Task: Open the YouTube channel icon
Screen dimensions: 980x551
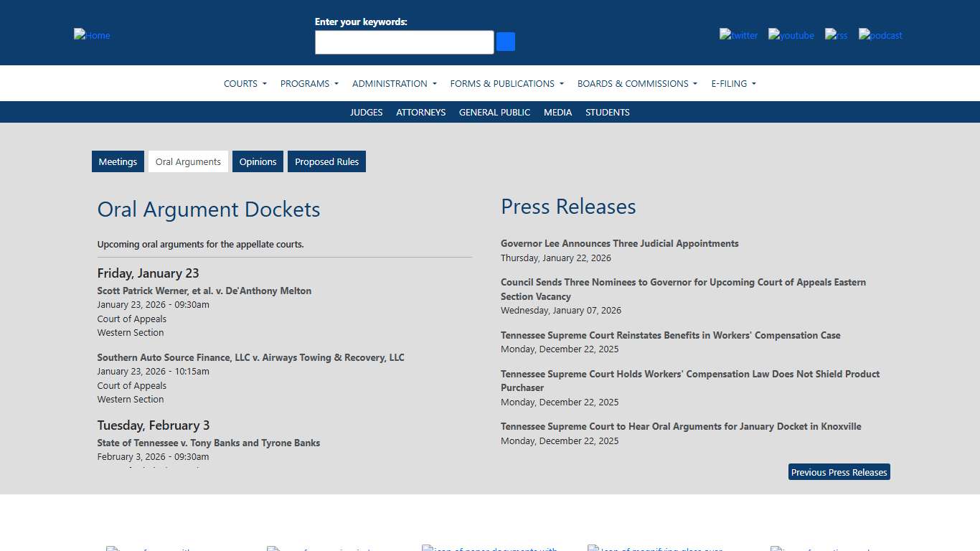Action: point(791,35)
